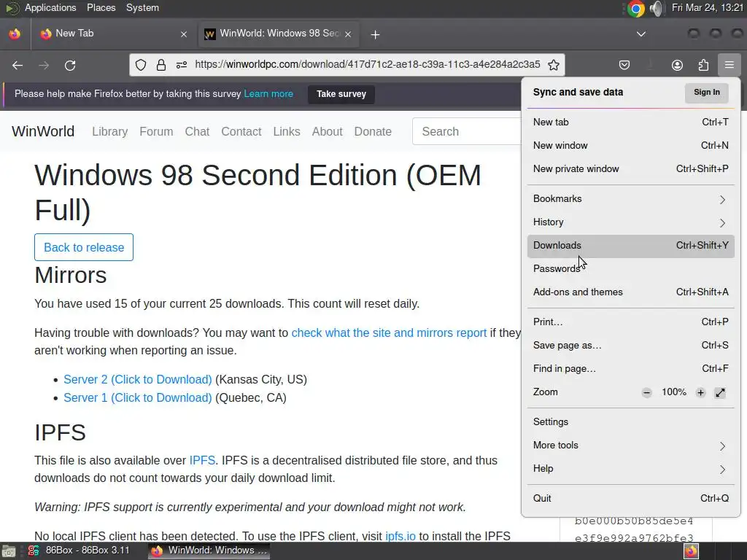Screen dimensions: 747x560
Task: Open the Pocket save icon
Action: coord(624,65)
